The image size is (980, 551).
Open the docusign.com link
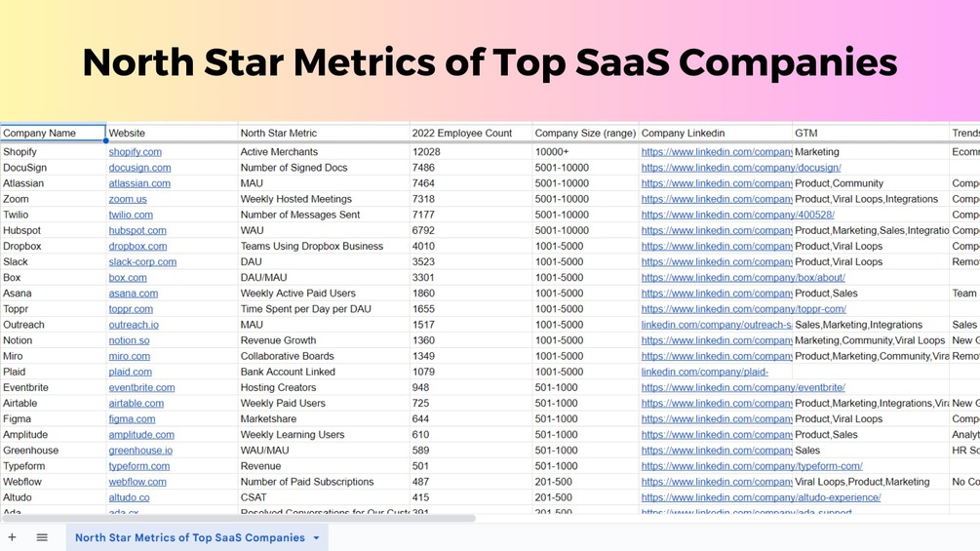pyautogui.click(x=140, y=168)
